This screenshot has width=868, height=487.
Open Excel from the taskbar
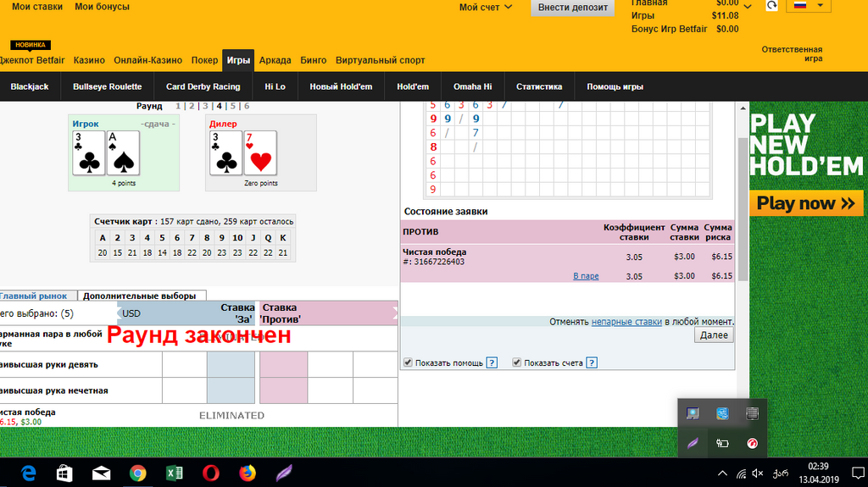[x=175, y=473]
